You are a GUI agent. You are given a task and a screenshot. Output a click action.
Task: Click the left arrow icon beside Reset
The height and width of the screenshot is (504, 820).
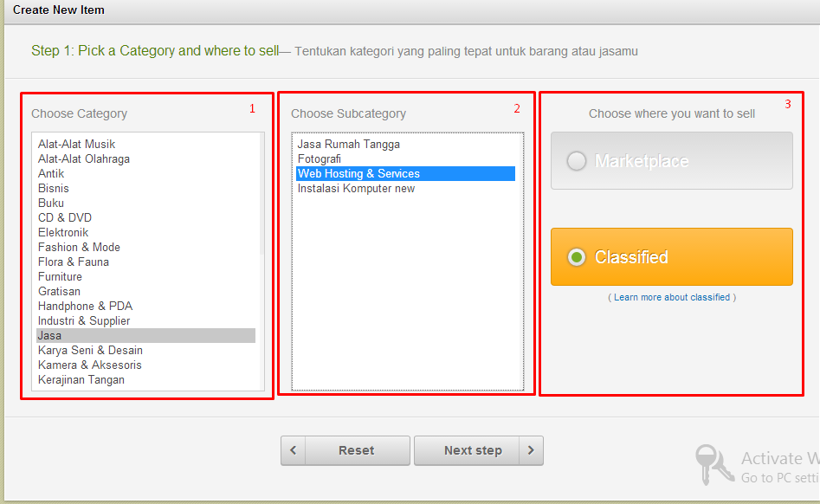(x=293, y=450)
